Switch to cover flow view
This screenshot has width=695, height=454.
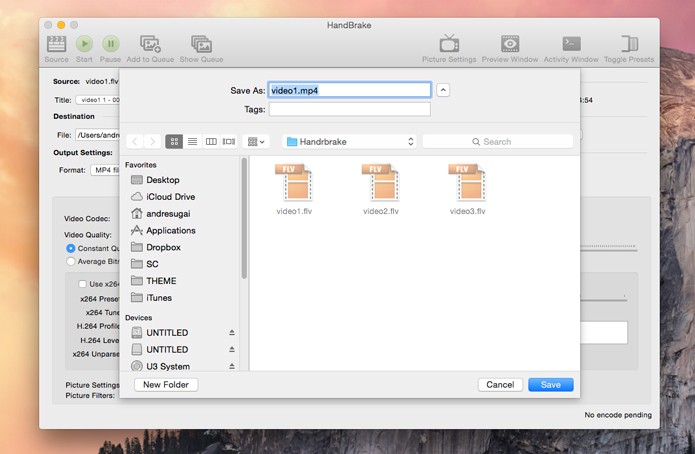pos(229,141)
